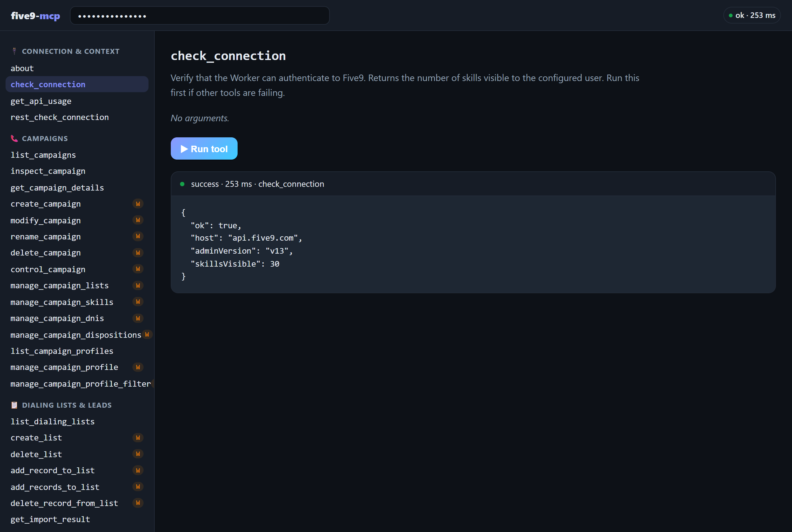Click the phone icon beside Campaigns heading

tap(14, 139)
